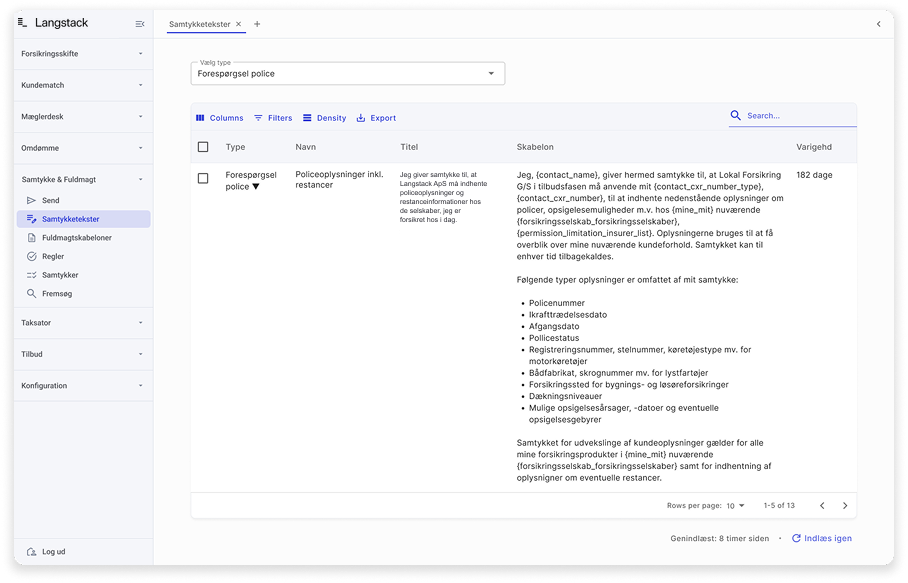Click the Density button label
The height and width of the screenshot is (583, 908).
(332, 118)
